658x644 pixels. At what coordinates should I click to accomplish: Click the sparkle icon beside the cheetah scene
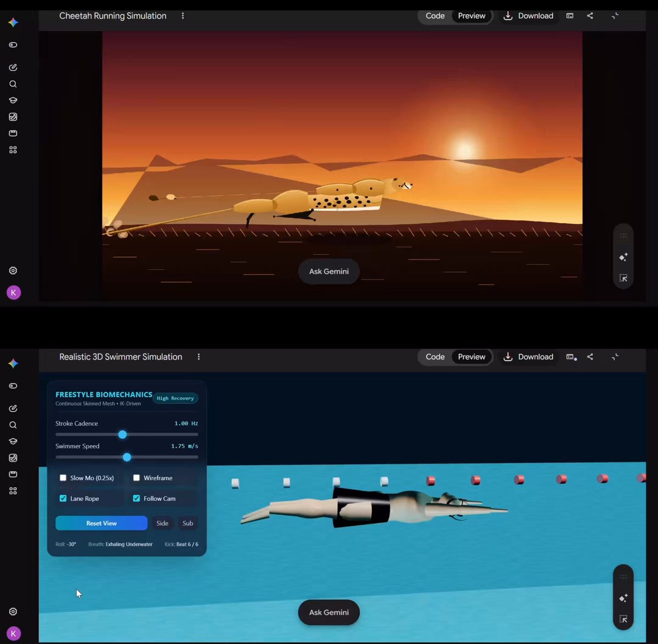click(623, 257)
